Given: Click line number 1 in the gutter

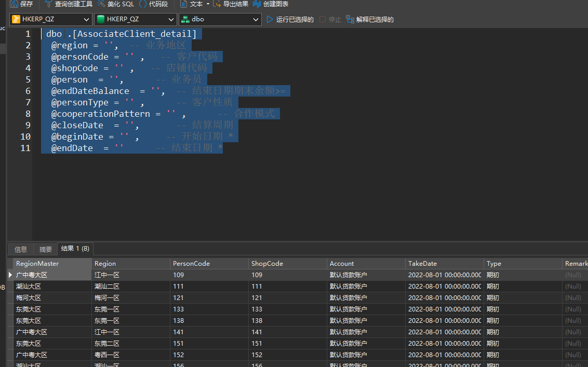Looking at the screenshot, I should point(28,34).
